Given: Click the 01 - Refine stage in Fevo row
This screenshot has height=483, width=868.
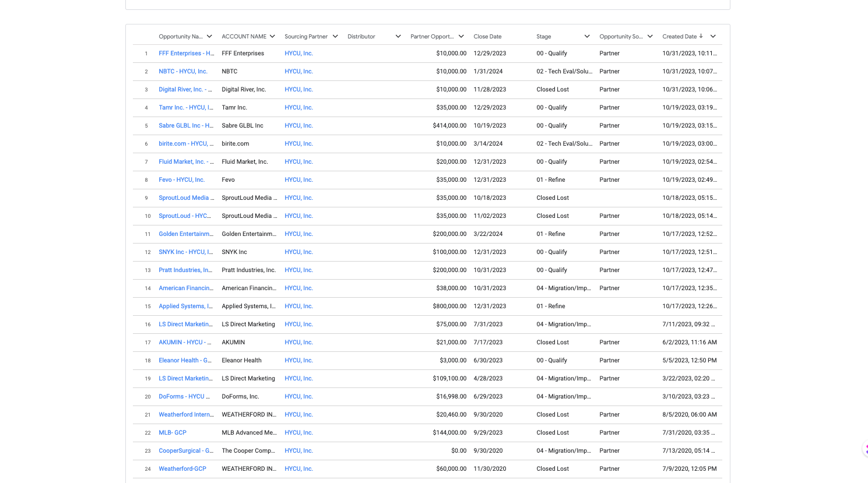Looking at the screenshot, I should pyautogui.click(x=551, y=180).
